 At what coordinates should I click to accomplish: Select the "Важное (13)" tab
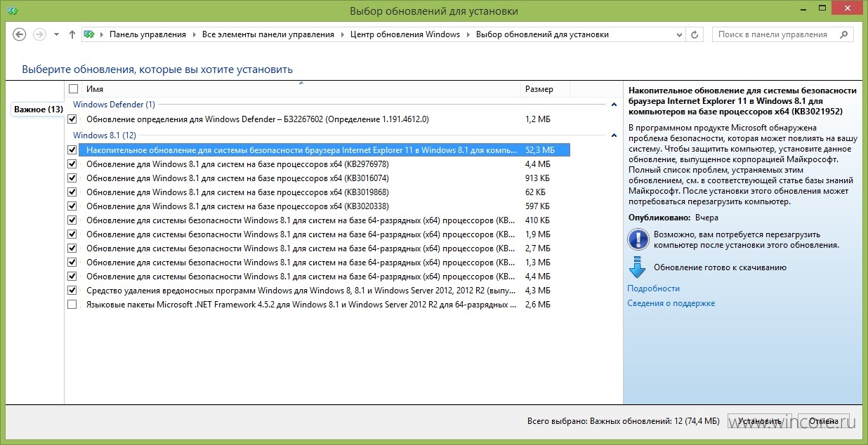click(39, 109)
